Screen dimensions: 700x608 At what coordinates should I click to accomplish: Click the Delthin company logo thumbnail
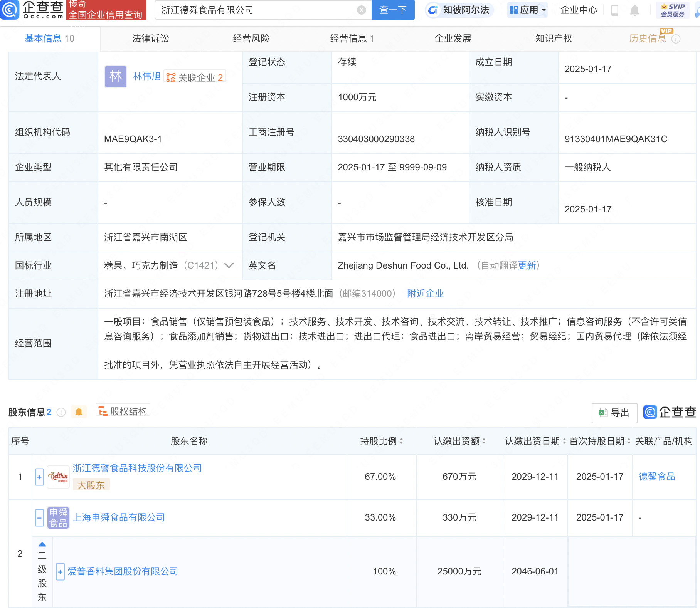coord(58,477)
